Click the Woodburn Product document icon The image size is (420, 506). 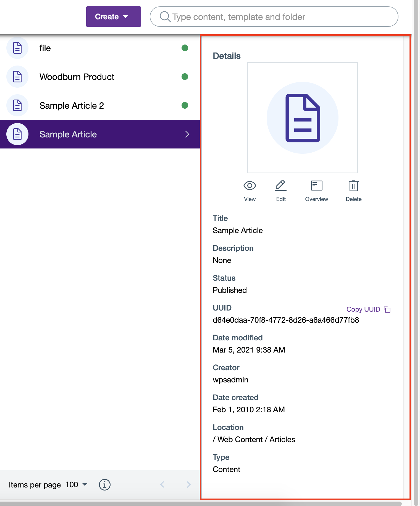(x=17, y=77)
